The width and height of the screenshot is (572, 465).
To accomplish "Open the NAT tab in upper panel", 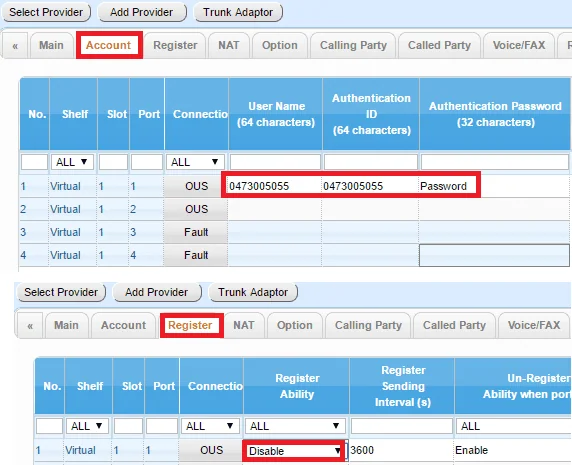I will (x=228, y=46).
